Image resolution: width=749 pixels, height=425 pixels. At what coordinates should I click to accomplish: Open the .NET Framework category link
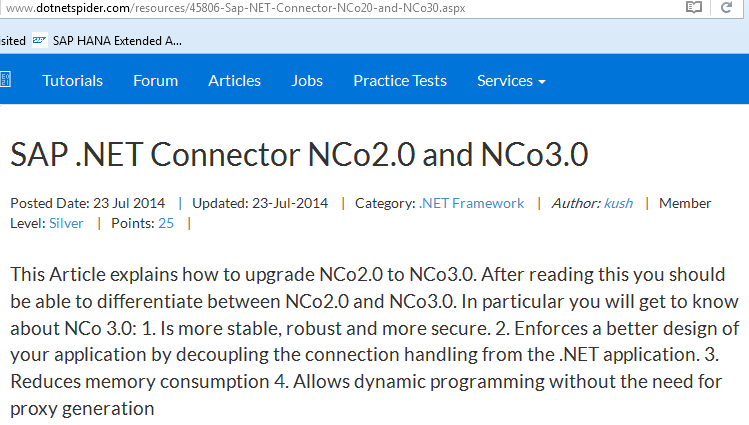471,203
